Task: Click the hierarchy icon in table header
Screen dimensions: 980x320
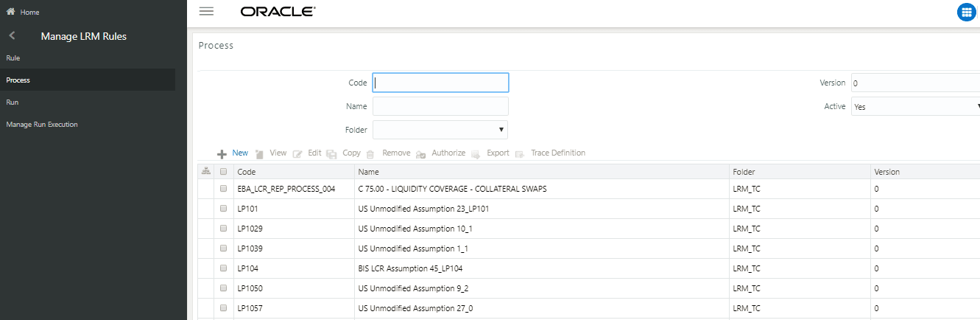Action: [x=205, y=171]
